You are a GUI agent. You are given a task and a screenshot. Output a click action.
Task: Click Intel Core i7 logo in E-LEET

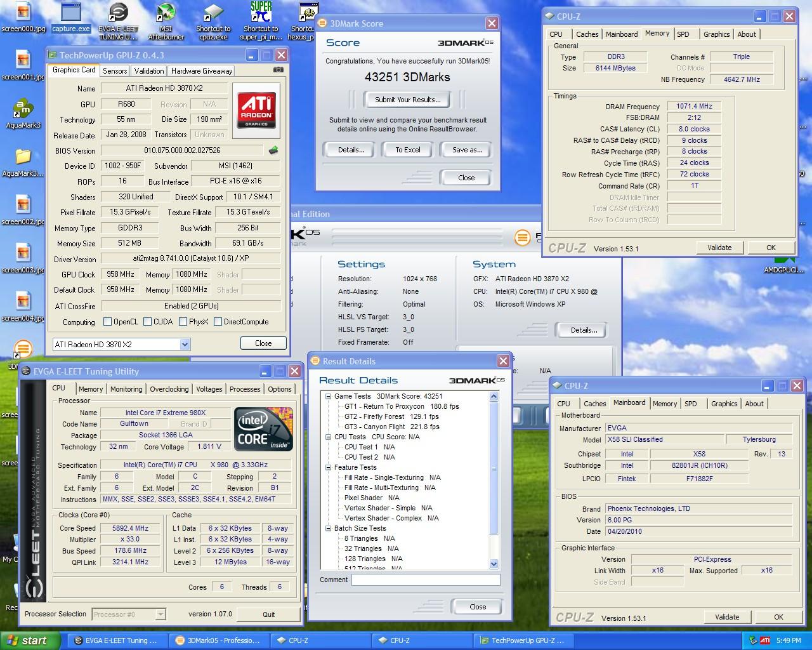pos(264,428)
